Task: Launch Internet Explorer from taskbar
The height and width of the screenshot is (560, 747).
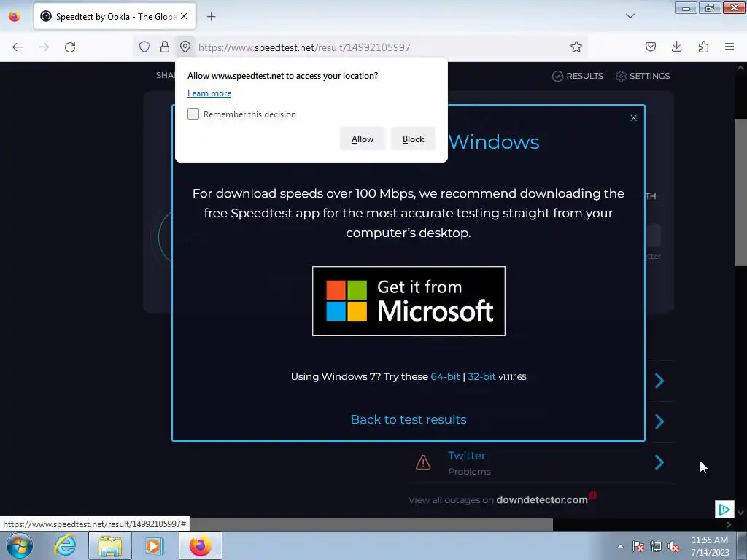Action: click(65, 545)
